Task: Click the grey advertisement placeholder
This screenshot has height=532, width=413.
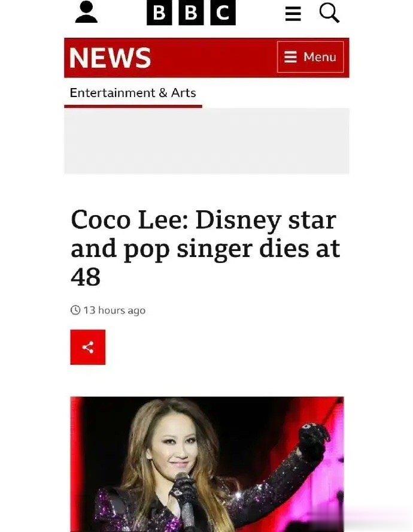Action: 206,141
